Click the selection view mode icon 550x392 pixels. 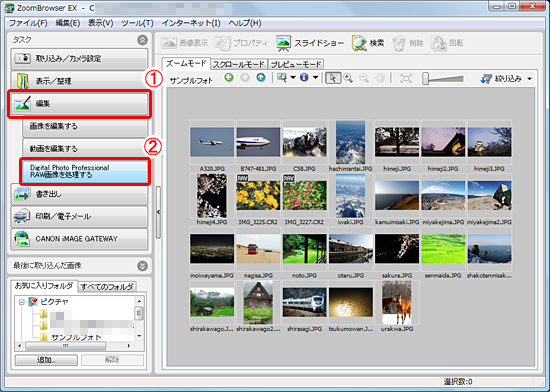point(282,77)
